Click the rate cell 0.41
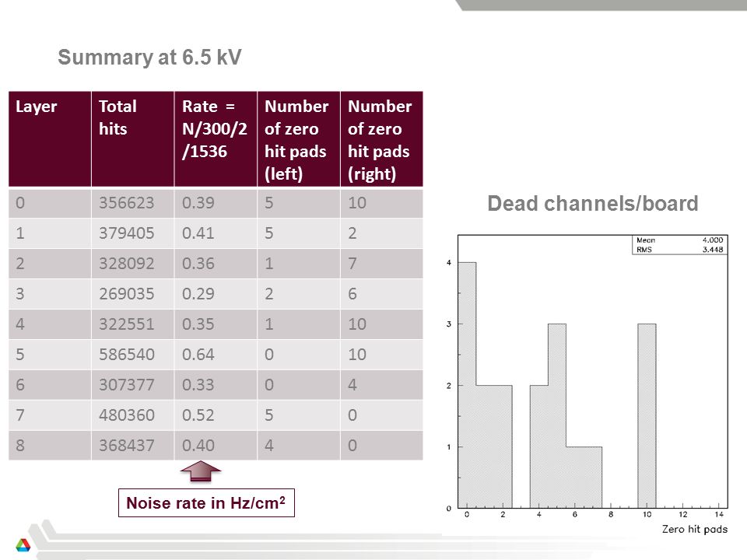This screenshot has height=560, width=747. 216,233
